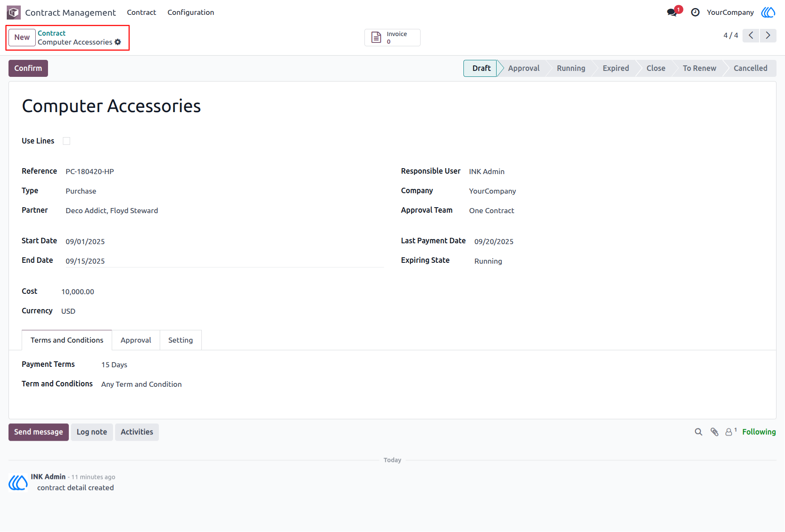Open the Type field showing Purchase
The height and width of the screenshot is (532, 785).
tap(225, 191)
